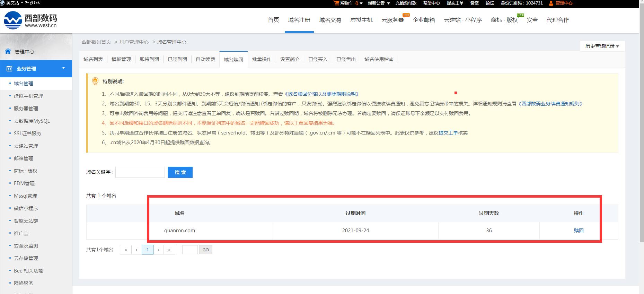
Task: Open the 提交工单 link in notice
Action: pyautogui.click(x=448, y=133)
